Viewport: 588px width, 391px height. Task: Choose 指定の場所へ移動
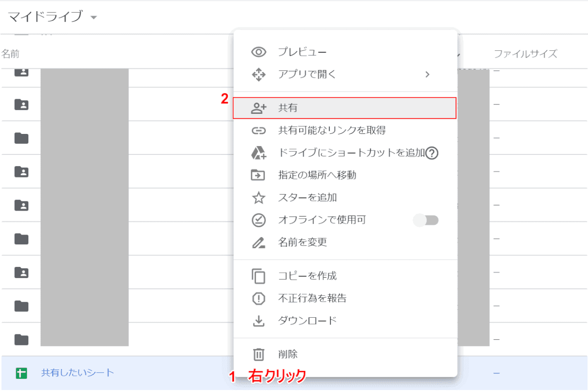click(345, 175)
